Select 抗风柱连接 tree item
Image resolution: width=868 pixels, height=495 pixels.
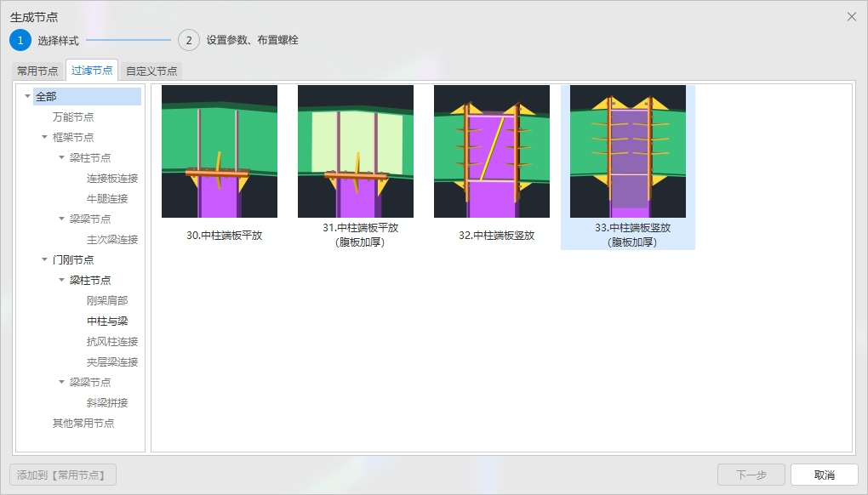112,341
